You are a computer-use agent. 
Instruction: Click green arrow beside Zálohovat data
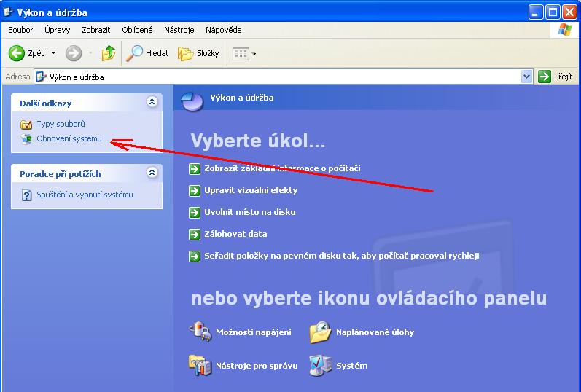[195, 234]
